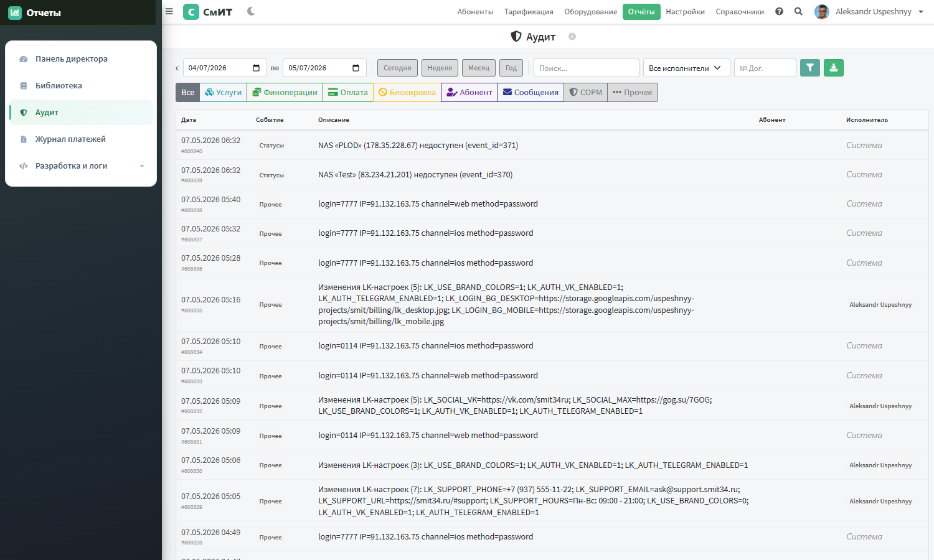This screenshot has width=934, height=560.
Task: Open Журнал платежей in sidebar
Action: coord(81,139)
